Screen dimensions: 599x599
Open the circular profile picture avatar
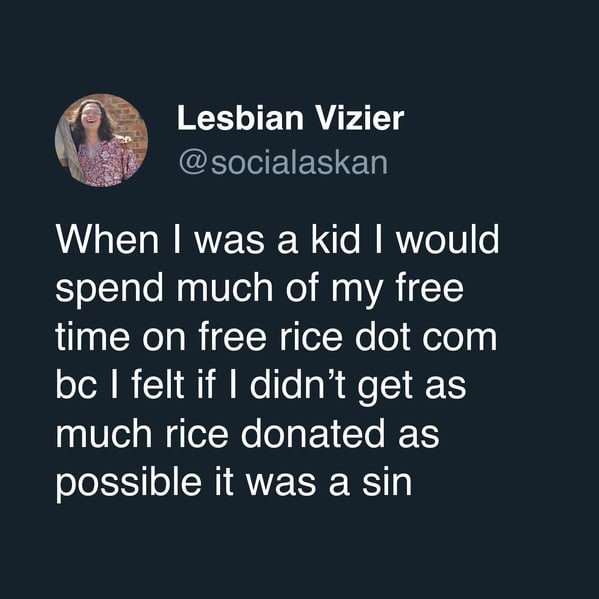tap(102, 140)
